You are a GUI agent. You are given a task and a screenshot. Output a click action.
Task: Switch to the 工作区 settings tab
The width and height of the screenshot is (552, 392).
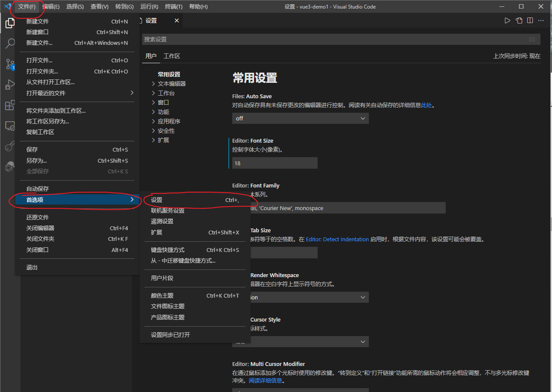[x=172, y=56]
